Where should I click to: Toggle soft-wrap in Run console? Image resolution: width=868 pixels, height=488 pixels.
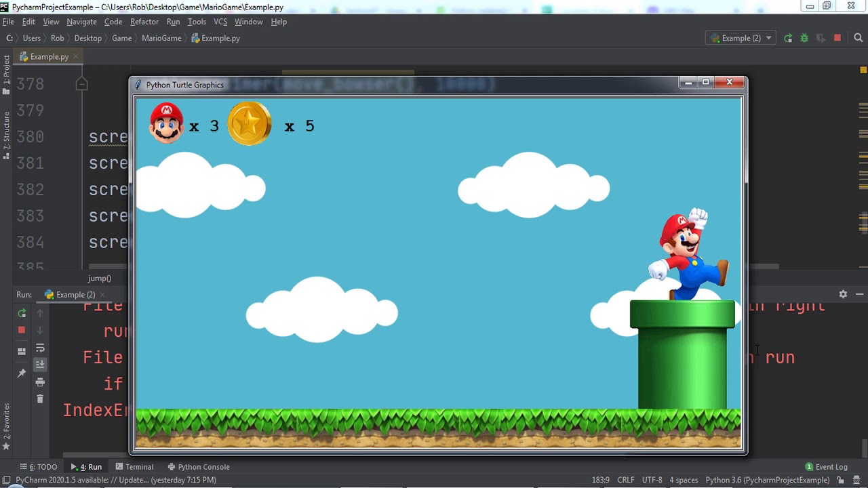pyautogui.click(x=40, y=348)
